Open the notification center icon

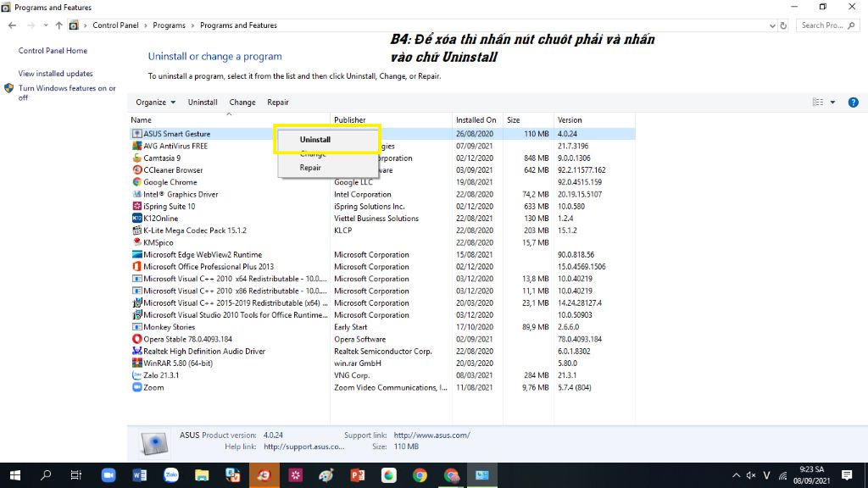(x=847, y=475)
